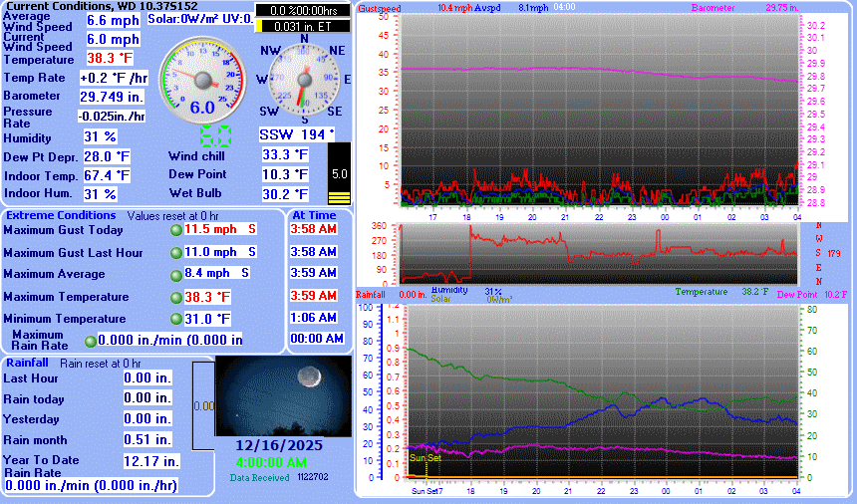Click the Year To Date rain value
Viewport: 857px width, 504px height.
[151, 461]
